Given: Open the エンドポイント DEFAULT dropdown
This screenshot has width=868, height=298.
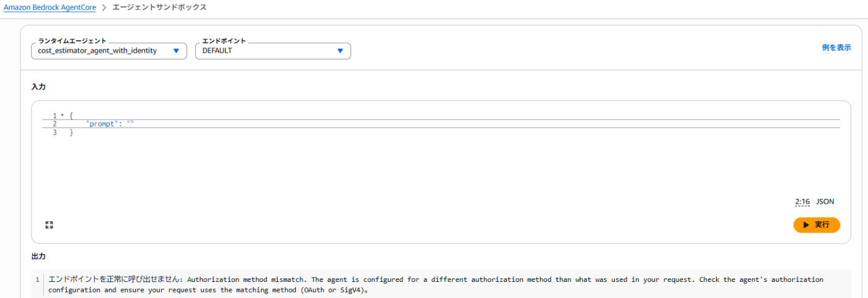Looking at the screenshot, I should 273,51.
